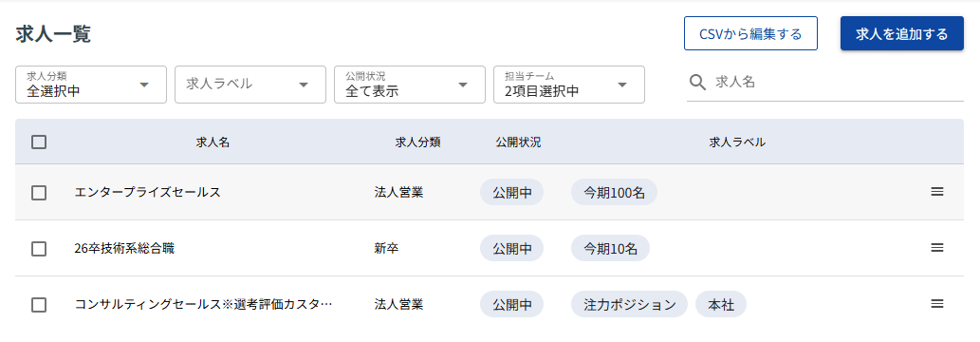Tick the コンサルティングセールス row checkbox
The height and width of the screenshot is (342, 980).
pyautogui.click(x=39, y=305)
